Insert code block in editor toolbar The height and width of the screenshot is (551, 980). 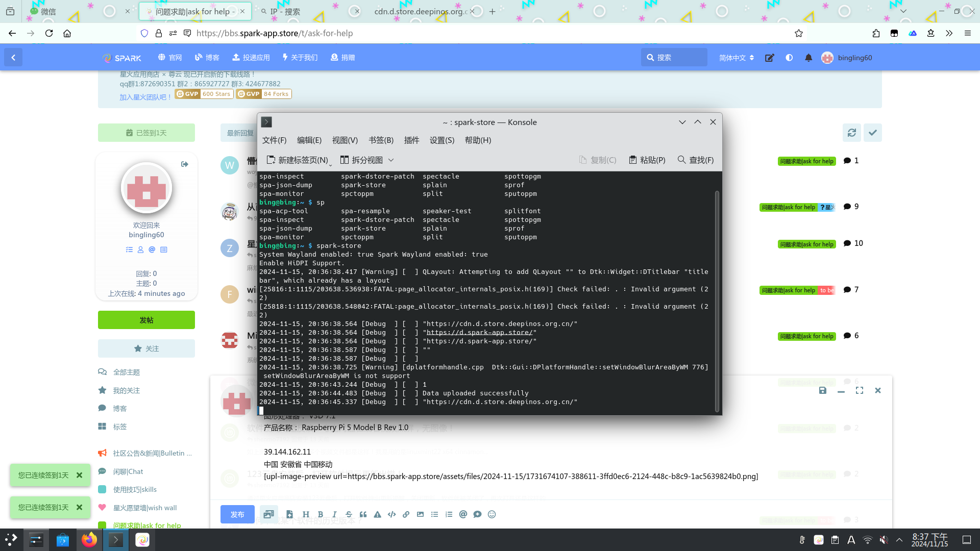pos(391,514)
